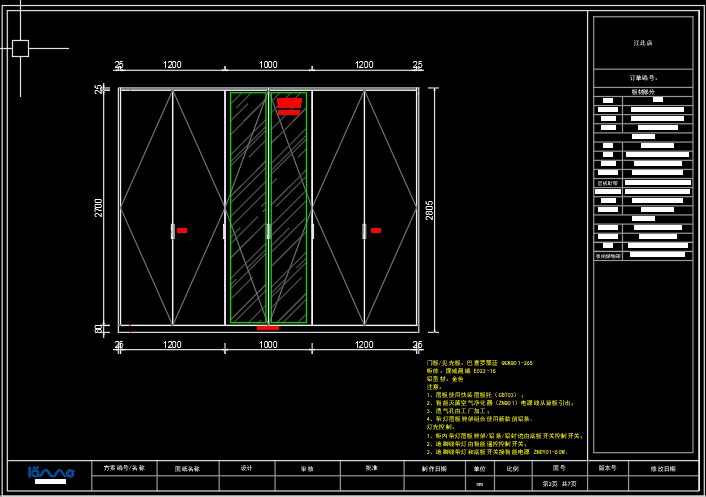The image size is (706, 497).
Task: Click the top-left 1200 width dimension
Action: click(172, 65)
